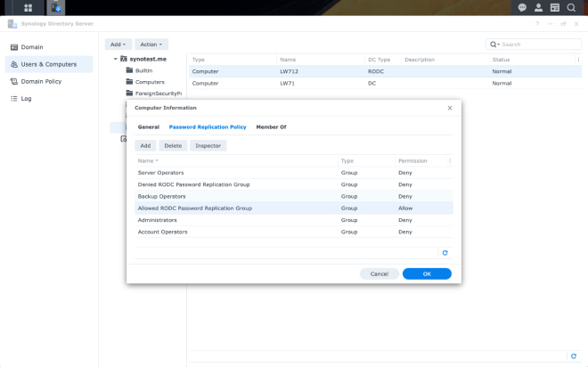Image resolution: width=588 pixels, height=367 pixels.
Task: Open the widgets panel icon
Action: 555,7
